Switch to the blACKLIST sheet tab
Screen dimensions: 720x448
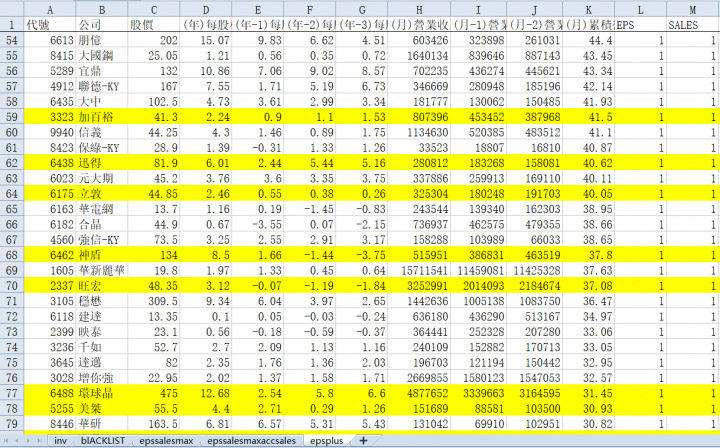pyautogui.click(x=103, y=441)
